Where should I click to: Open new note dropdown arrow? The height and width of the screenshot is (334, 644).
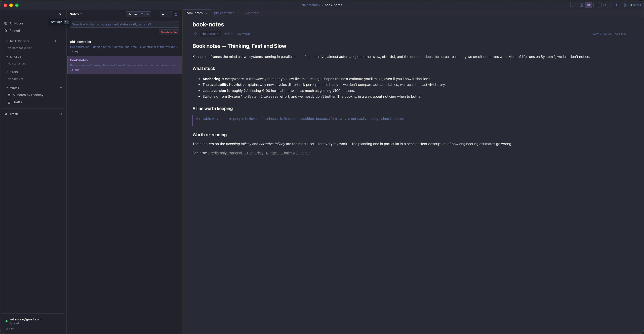tap(169, 15)
